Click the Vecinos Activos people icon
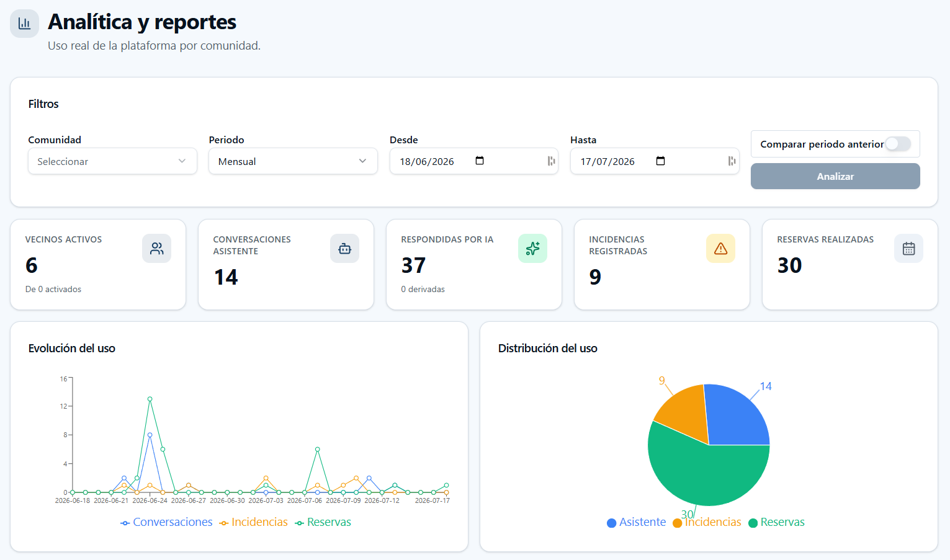Screen dimensions: 950x560 pos(156,249)
